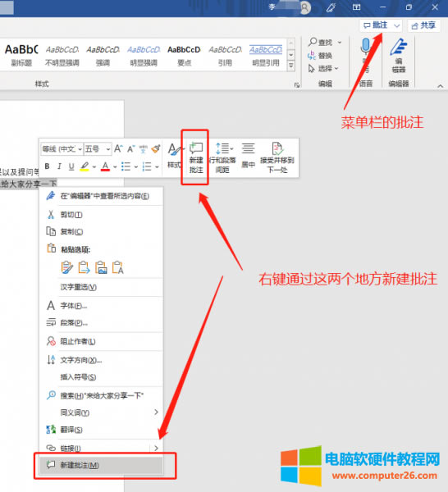The height and width of the screenshot is (492, 448).
Task: Click the Dictate microphone icon
Action: pyautogui.click(x=365, y=47)
